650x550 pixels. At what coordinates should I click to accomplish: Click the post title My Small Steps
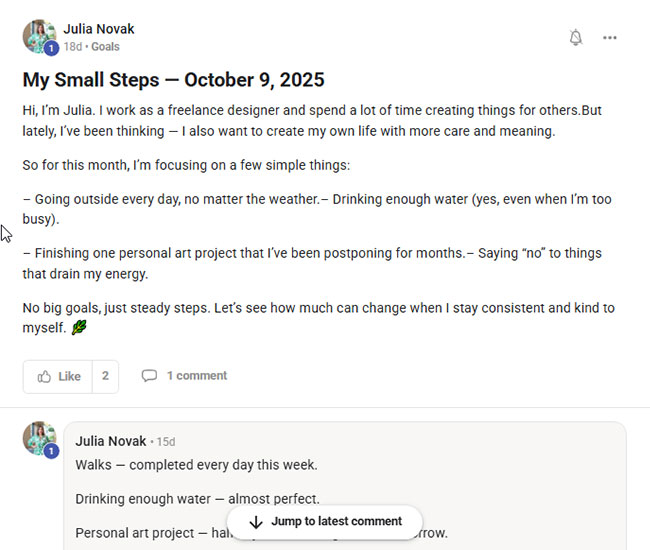[x=174, y=80]
